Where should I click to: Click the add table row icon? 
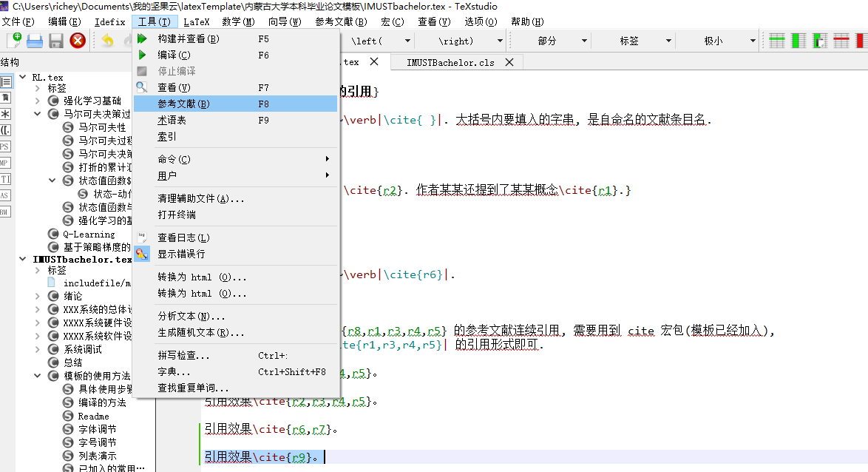point(776,41)
